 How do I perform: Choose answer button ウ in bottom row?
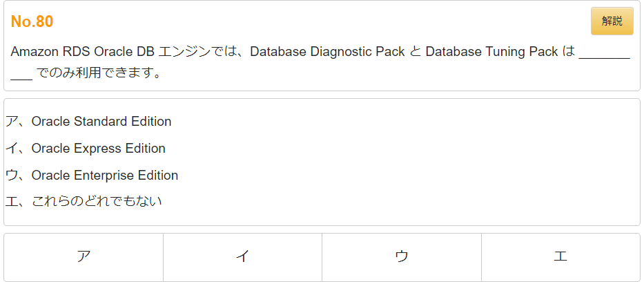(x=402, y=257)
